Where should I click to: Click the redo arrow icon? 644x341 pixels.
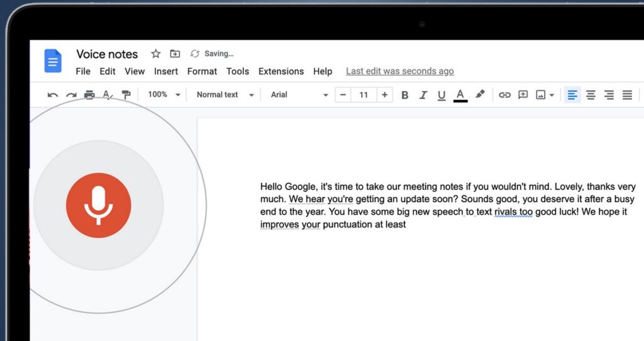click(71, 95)
